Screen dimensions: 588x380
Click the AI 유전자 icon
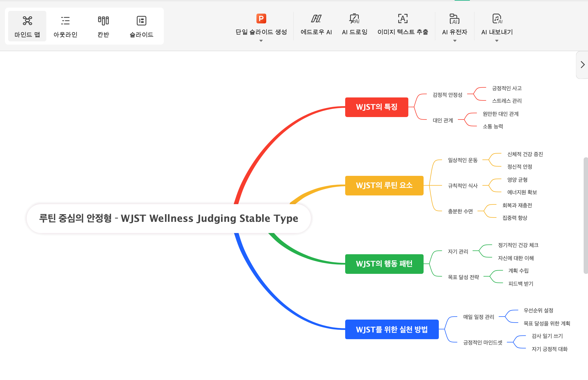(454, 19)
